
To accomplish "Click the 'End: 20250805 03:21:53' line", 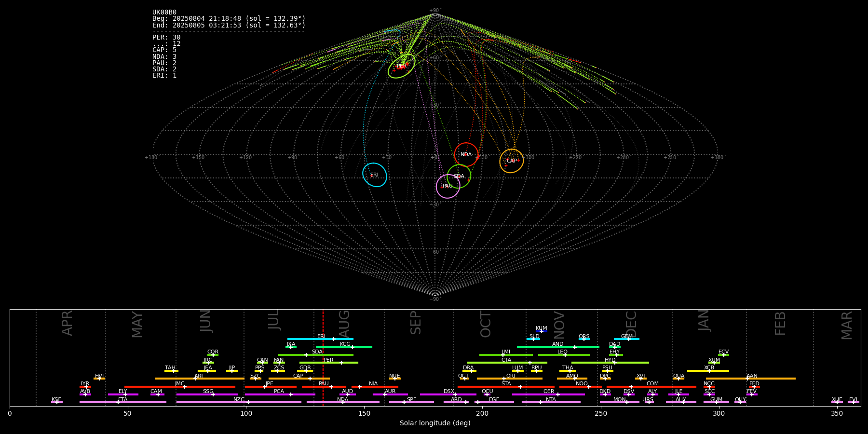I will pos(229,25).
